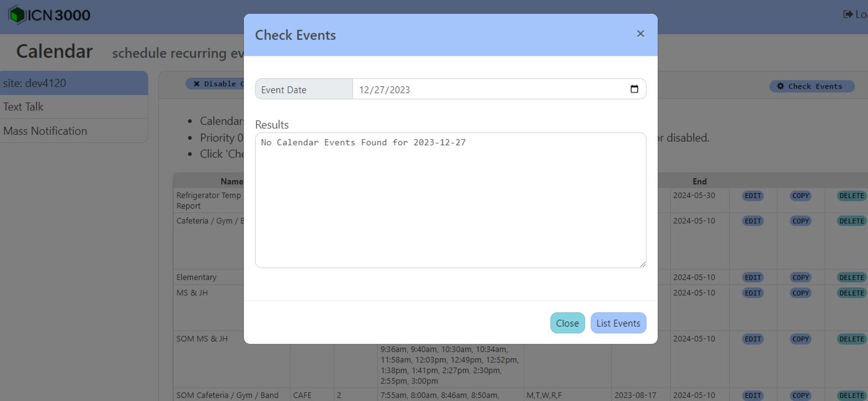Click the ICN 3000 logo

pyautogui.click(x=49, y=14)
